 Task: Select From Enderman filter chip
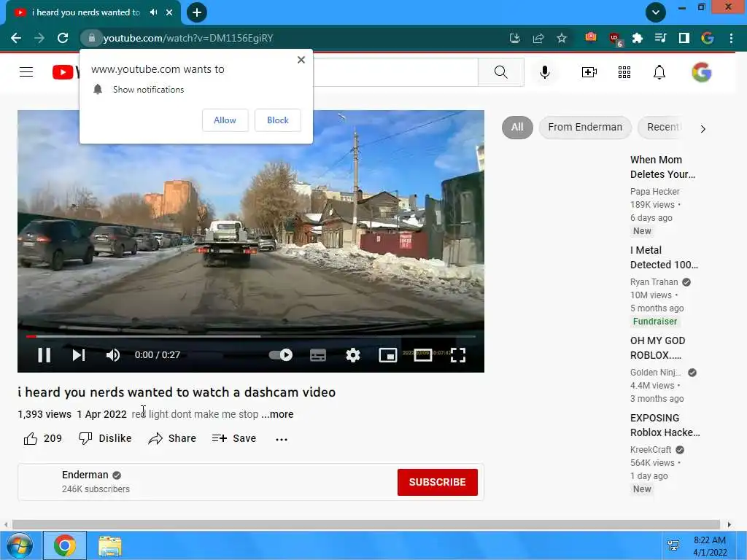(x=585, y=127)
